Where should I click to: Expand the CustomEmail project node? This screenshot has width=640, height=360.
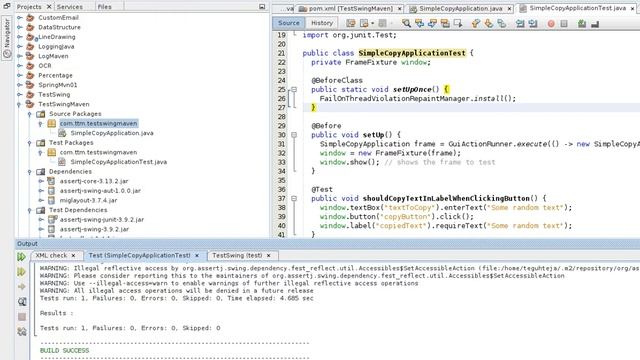point(20,18)
